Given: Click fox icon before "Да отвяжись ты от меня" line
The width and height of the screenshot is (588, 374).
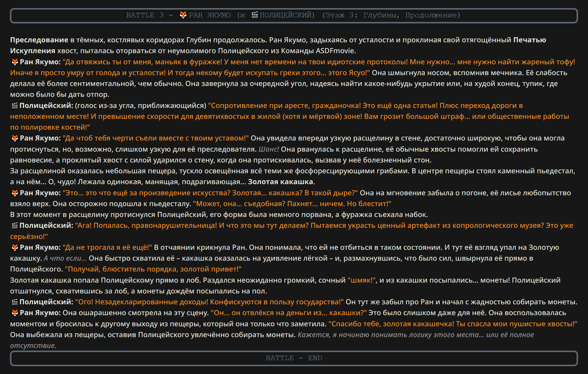Looking at the screenshot, I should (15, 62).
